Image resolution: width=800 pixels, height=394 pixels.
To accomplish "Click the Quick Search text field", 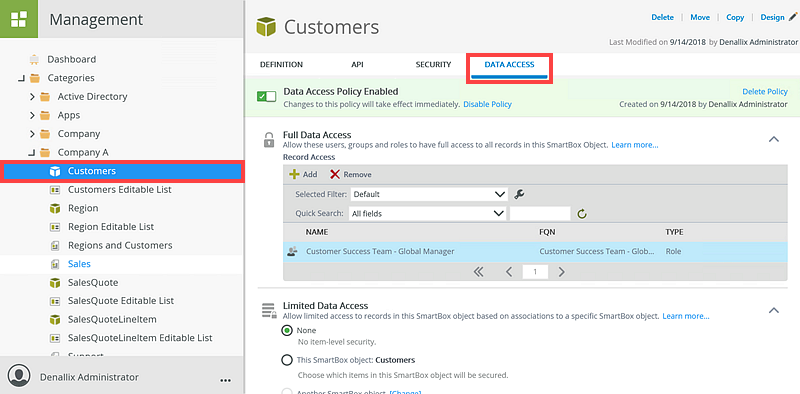I will point(540,214).
